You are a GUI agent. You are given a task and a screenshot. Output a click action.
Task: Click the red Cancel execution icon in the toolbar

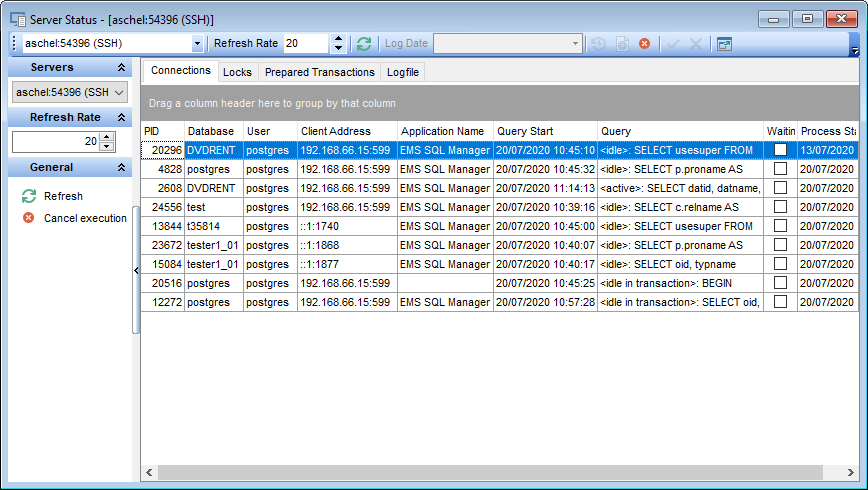click(644, 44)
